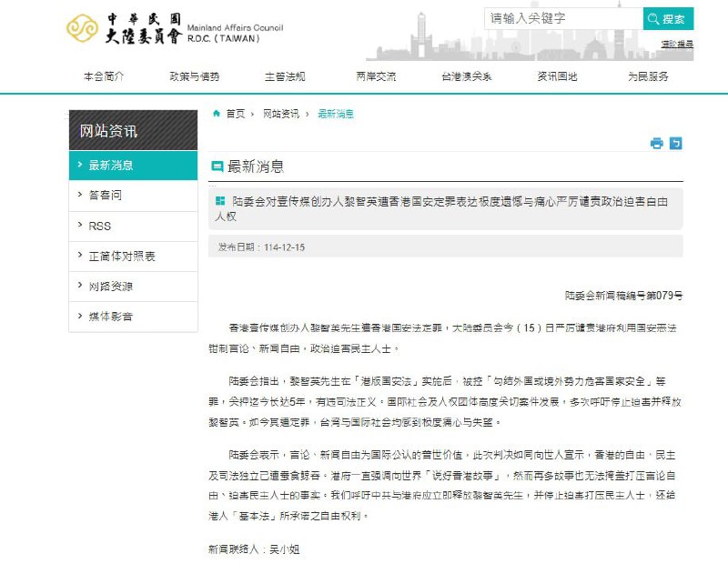Click the 进阶搜寻 advanced search link
This screenshot has height=564, width=728.
coord(678,45)
